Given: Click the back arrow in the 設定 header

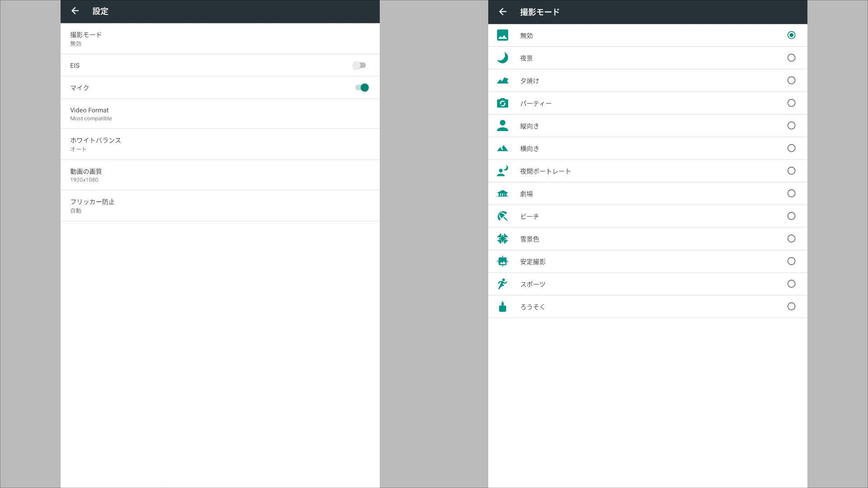Looking at the screenshot, I should tap(75, 11).
